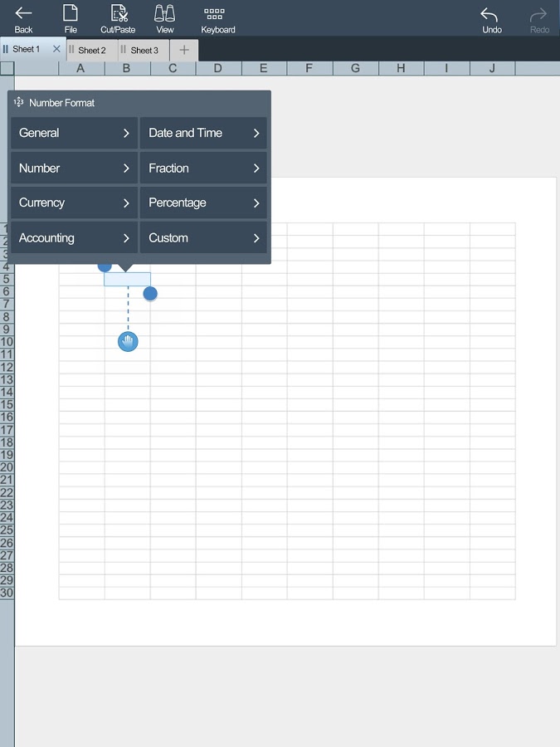The image size is (560, 747).
Task: Expand the Fraction format options
Action: 203,168
